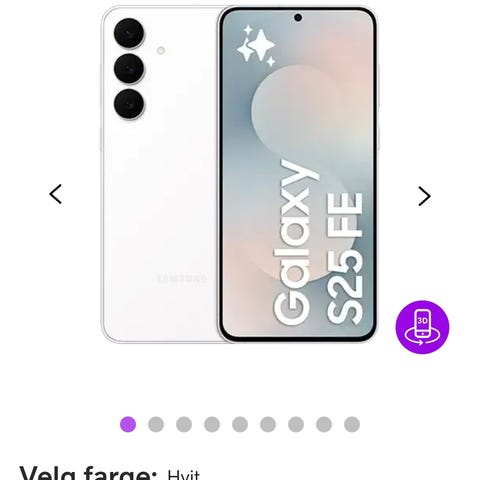The image size is (480, 480).
Task: Show image for the seventh carousel dot
Action: [296, 424]
